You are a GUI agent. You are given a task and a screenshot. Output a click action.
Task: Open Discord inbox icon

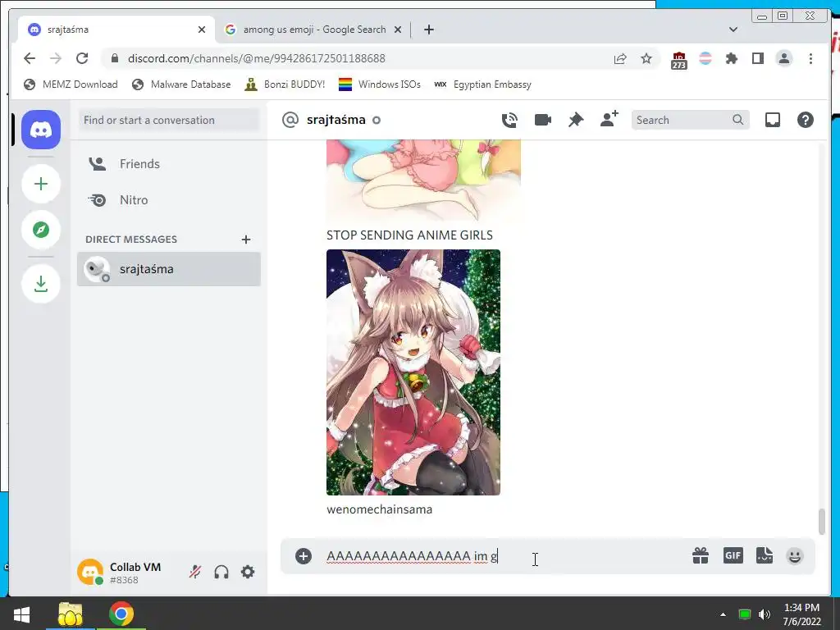(x=773, y=120)
